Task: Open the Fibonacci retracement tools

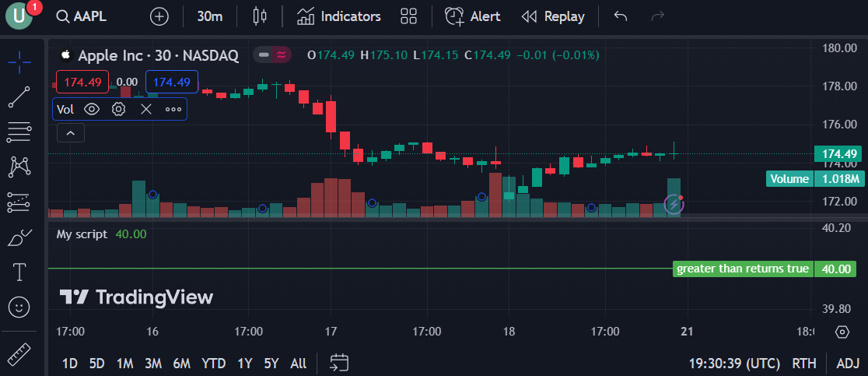Action: click(19, 133)
